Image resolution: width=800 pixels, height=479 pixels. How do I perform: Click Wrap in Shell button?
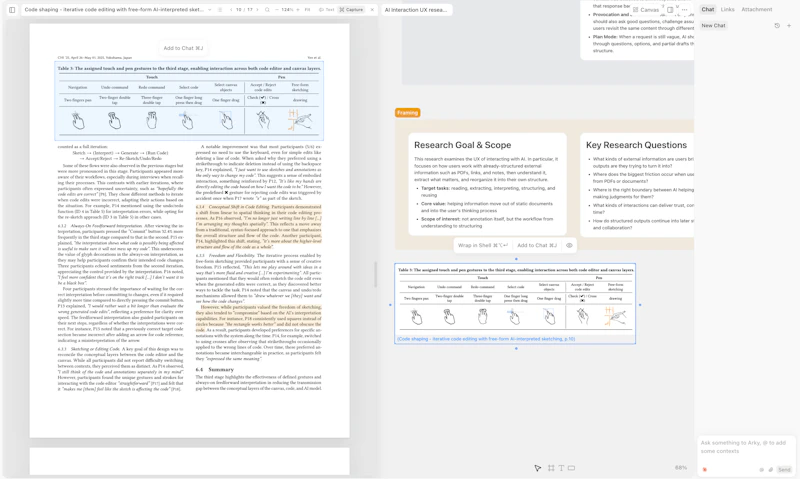pos(483,245)
